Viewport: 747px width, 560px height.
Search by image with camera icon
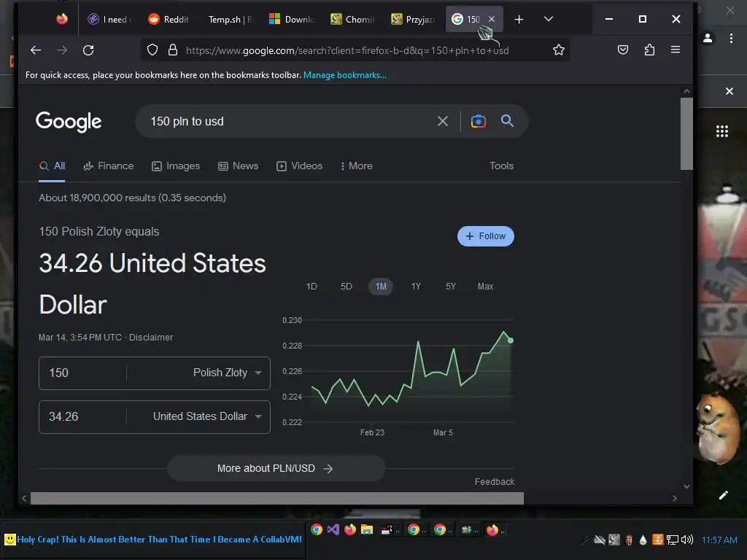tap(479, 122)
